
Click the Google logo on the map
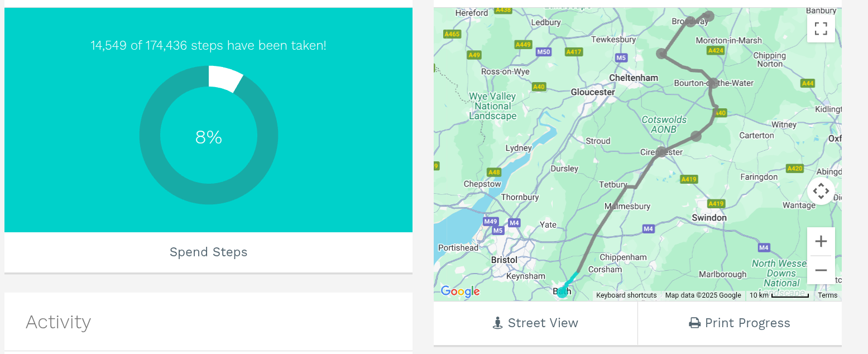pyautogui.click(x=459, y=291)
